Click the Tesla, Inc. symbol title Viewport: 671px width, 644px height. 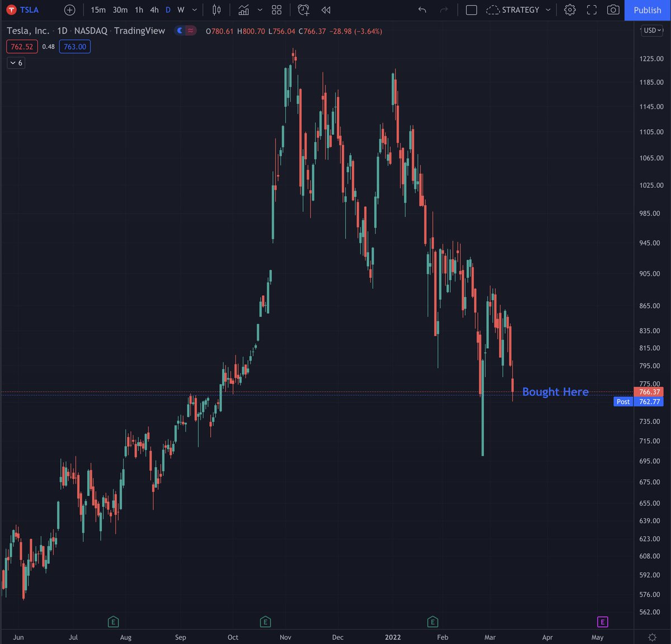(x=28, y=31)
